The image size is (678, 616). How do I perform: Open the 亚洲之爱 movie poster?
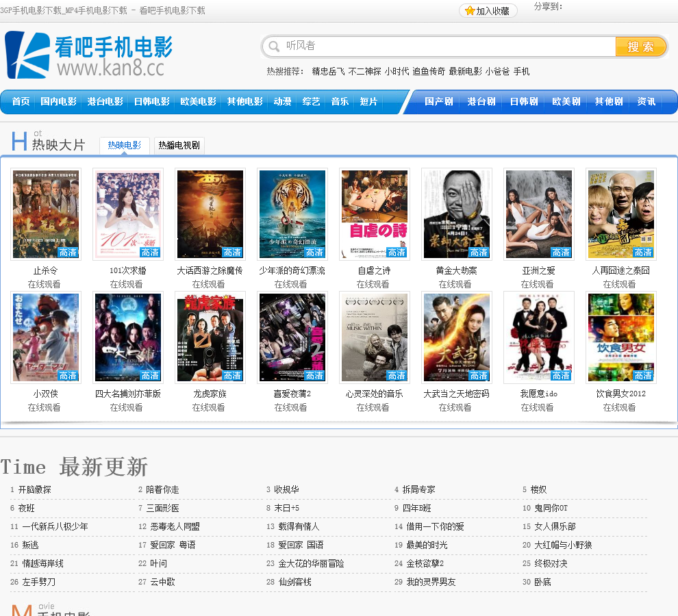[x=539, y=214]
